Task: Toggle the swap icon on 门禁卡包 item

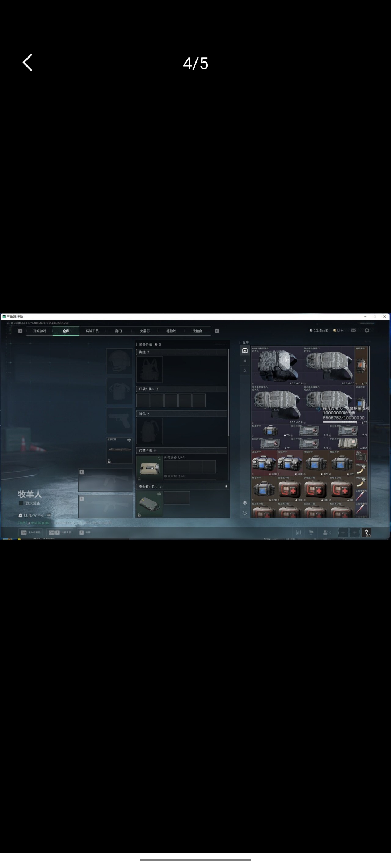Action: 159,459
